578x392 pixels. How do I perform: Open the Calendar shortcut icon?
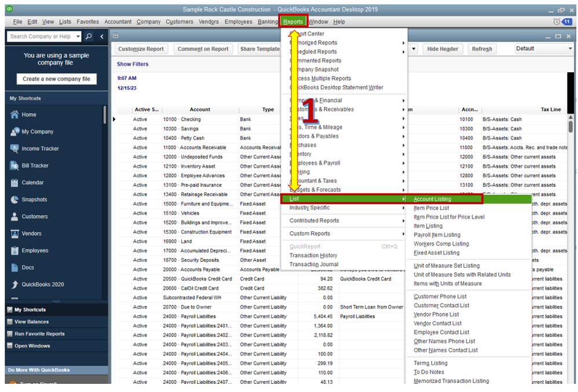[x=14, y=182]
